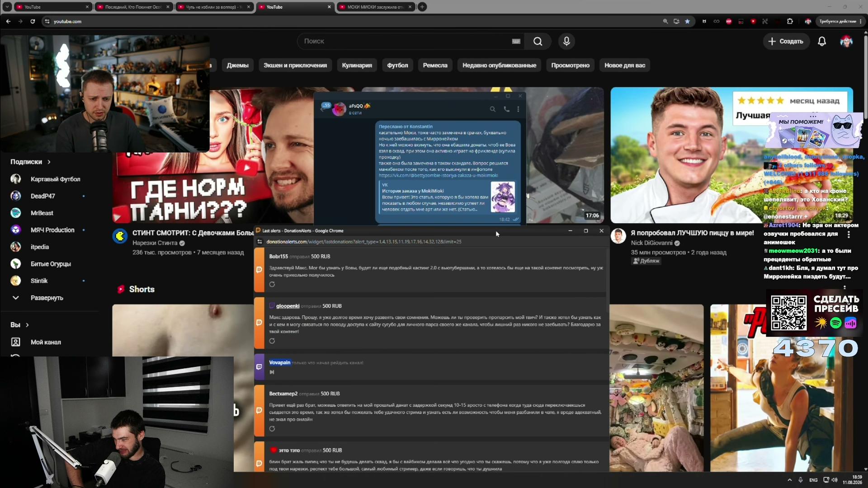This screenshot has width=868, height=488.
Task: Click the taskbar microphone tray icon
Action: pyautogui.click(x=800, y=480)
